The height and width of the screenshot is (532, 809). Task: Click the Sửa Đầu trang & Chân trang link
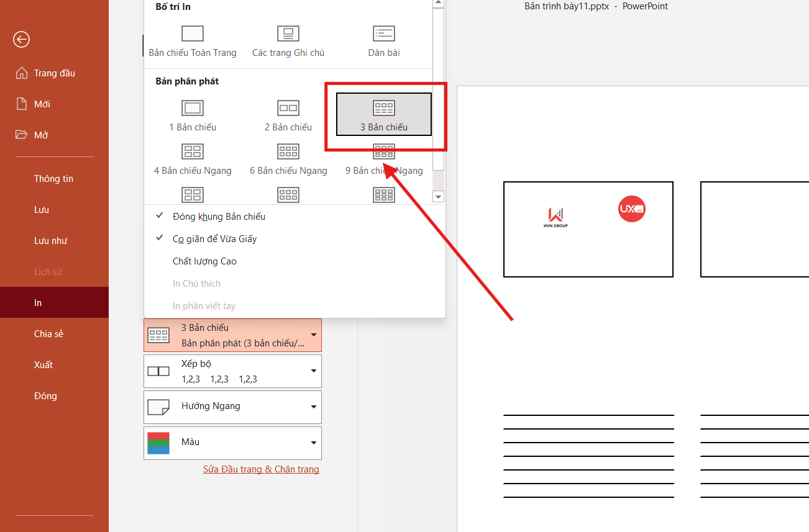(261, 469)
